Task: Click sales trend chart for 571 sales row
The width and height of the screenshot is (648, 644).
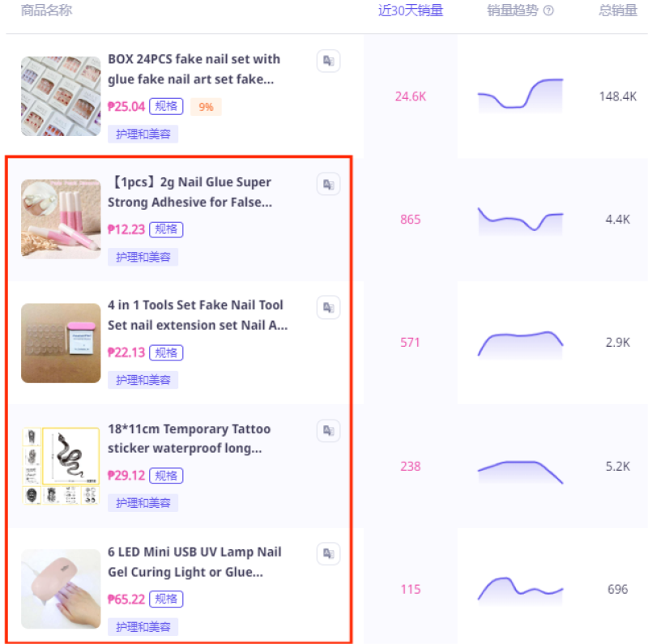Action: [520, 344]
